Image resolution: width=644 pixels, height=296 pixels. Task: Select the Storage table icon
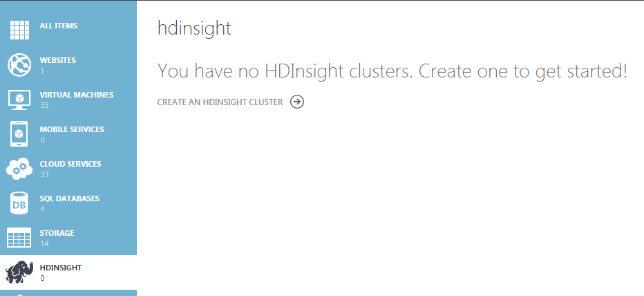coord(19,238)
